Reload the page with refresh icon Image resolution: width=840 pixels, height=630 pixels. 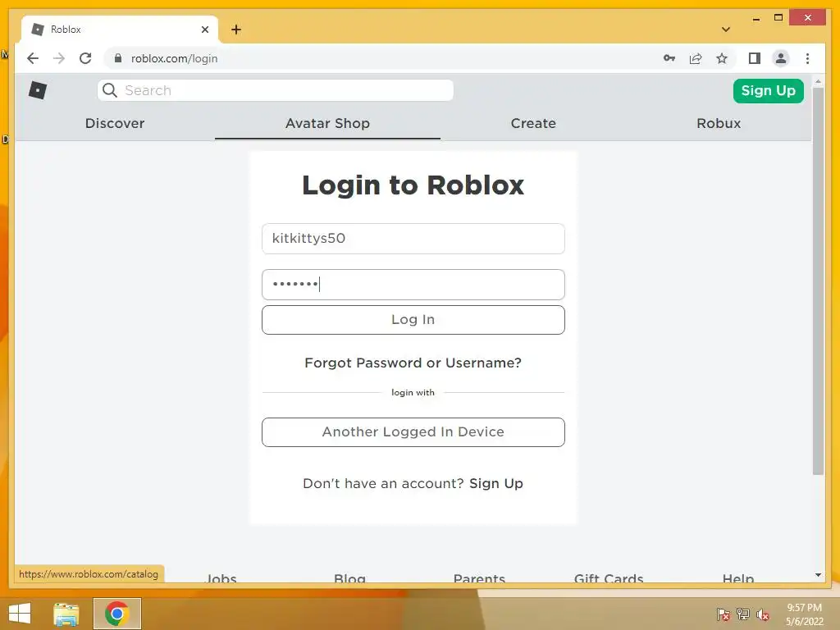coord(85,58)
